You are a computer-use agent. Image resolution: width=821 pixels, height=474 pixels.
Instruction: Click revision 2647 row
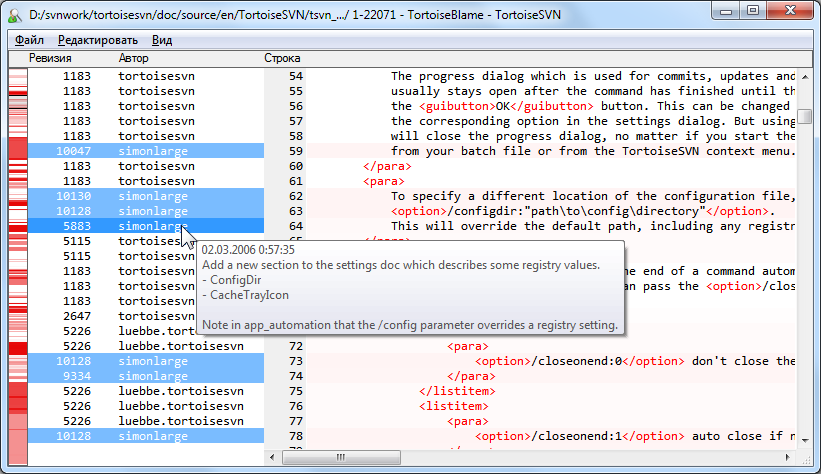(146, 316)
